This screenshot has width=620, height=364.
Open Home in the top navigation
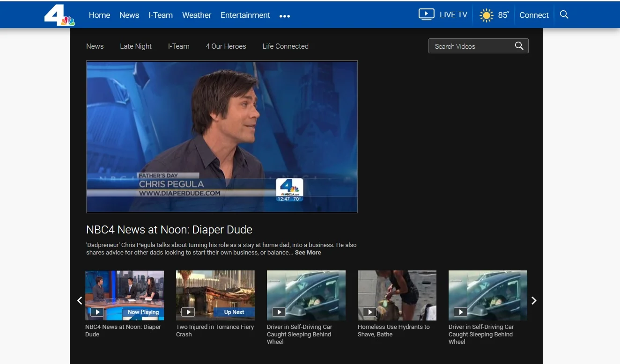coord(99,15)
